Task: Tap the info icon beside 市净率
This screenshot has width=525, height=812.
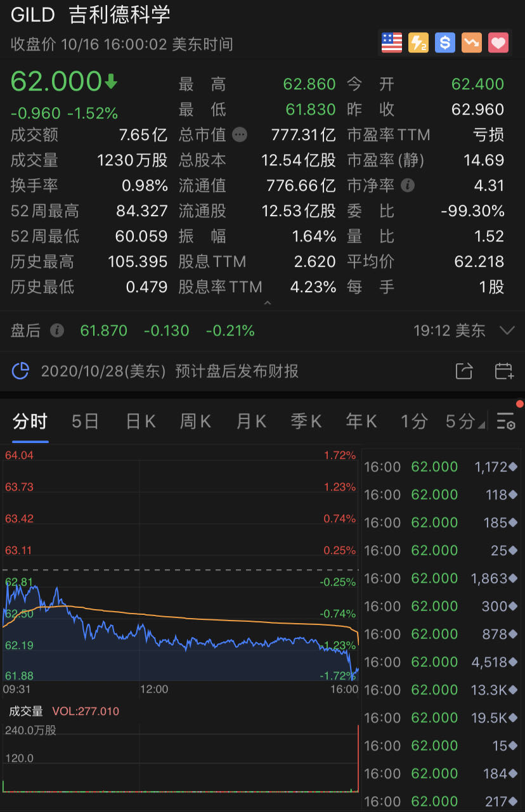Action: pos(408,185)
